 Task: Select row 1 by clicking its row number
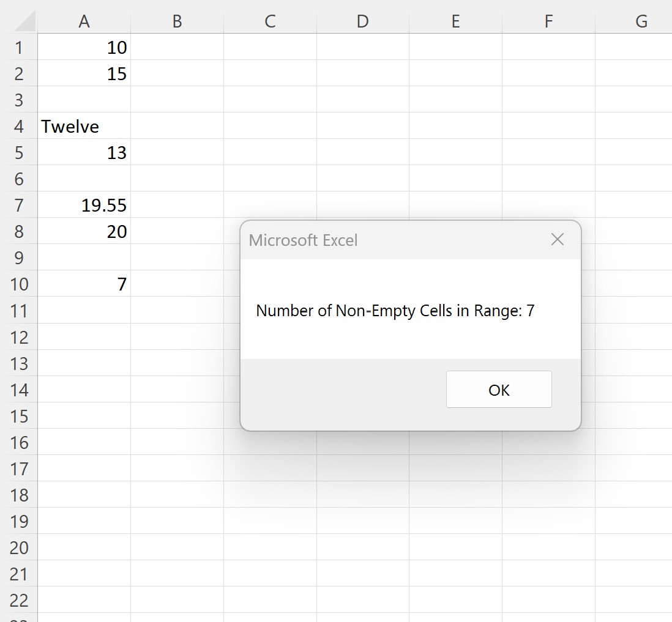tap(20, 47)
